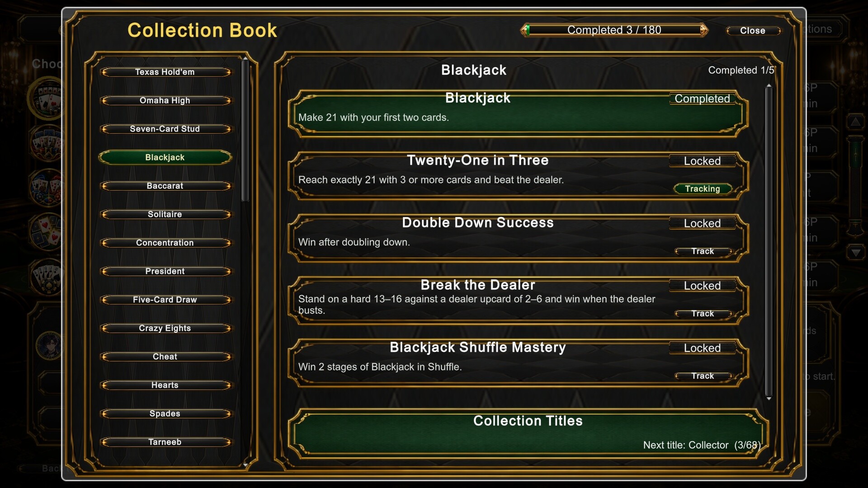Disable tracking for Twenty-One in Three
The image size is (868, 488).
[x=703, y=189]
